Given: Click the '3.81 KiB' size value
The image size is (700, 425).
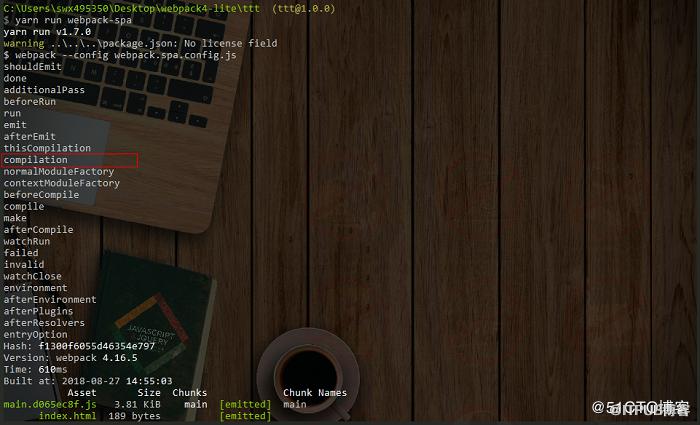Looking at the screenshot, I should (138, 404).
